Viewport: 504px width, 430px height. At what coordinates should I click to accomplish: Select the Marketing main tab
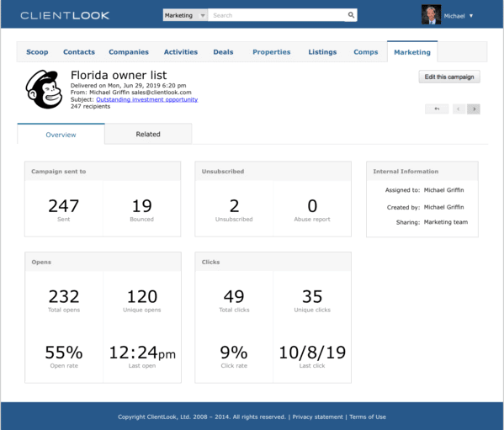coord(412,52)
